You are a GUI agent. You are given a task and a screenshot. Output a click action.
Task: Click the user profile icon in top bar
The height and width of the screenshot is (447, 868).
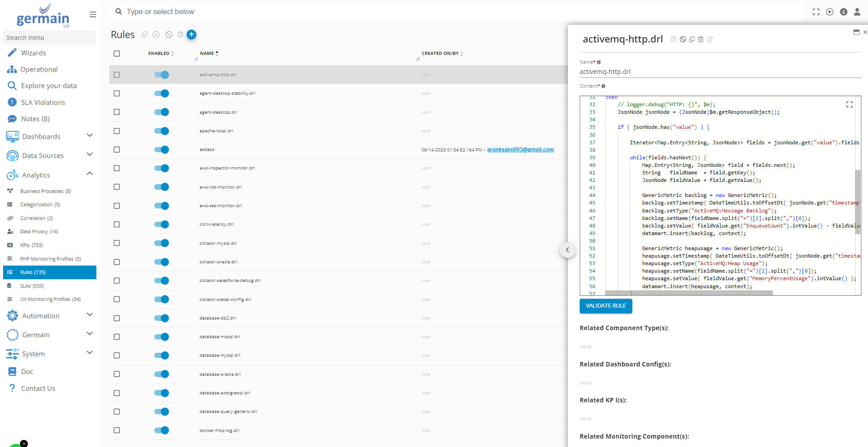pos(857,12)
